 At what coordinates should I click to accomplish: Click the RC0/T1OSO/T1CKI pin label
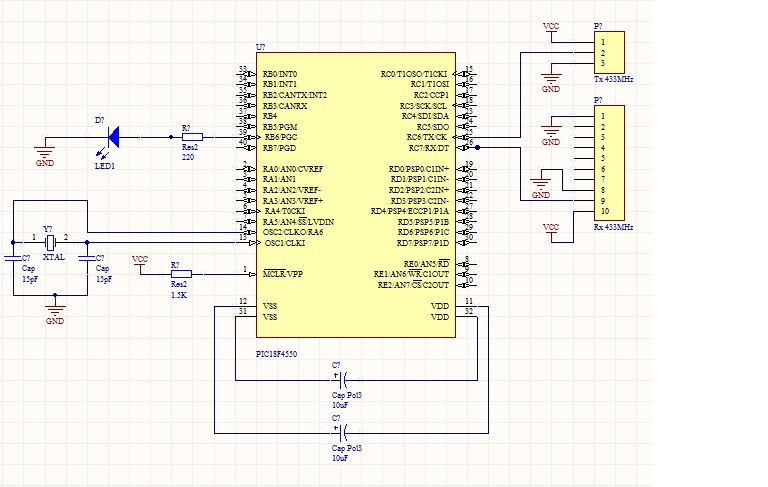(x=414, y=74)
